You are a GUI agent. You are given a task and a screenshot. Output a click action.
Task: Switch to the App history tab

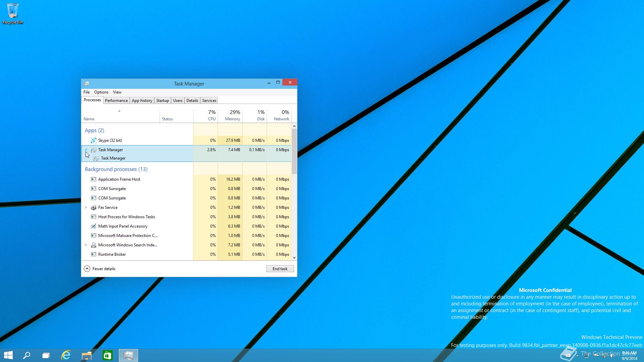[x=142, y=101]
